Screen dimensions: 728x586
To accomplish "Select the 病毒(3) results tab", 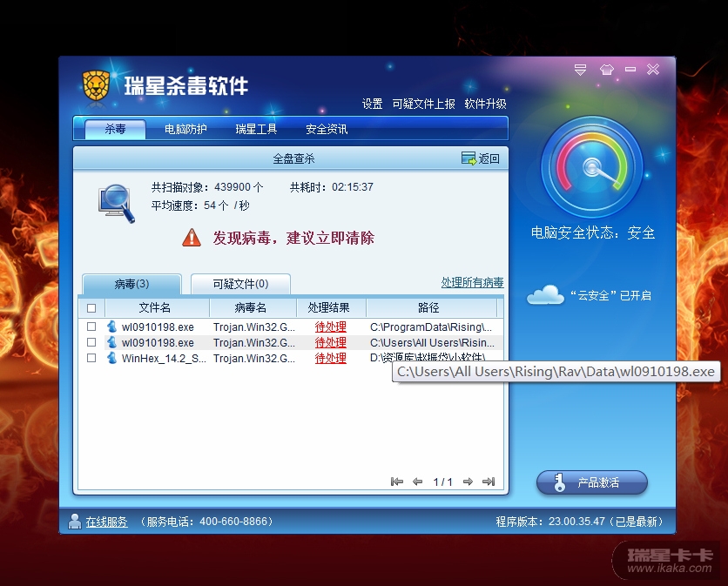I will point(131,284).
